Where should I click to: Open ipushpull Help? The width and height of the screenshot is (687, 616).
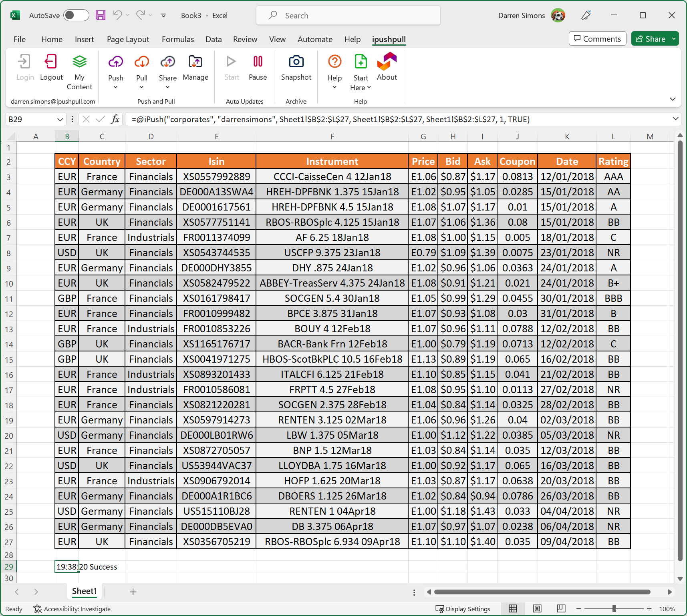pos(334,66)
